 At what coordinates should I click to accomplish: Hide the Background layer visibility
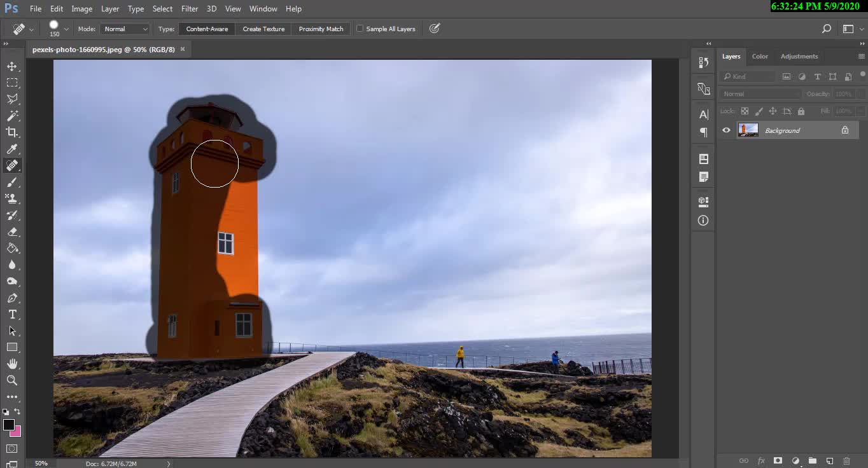coord(726,130)
